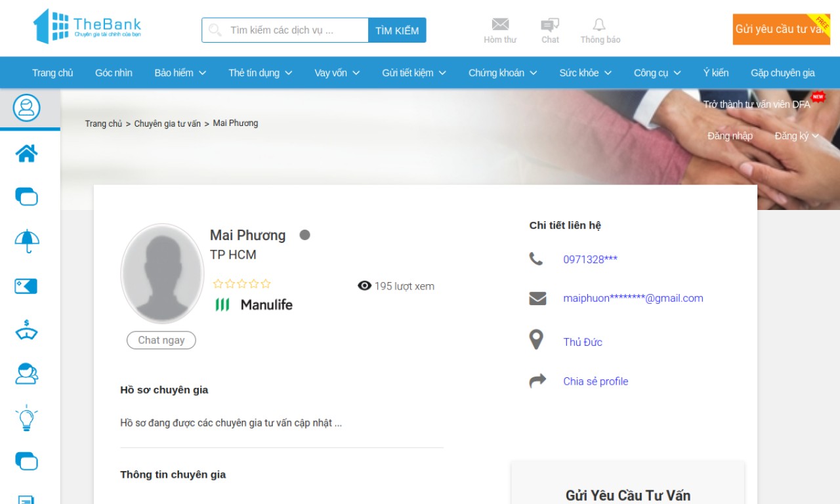Open the Chứng khoán menu
Image resolution: width=840 pixels, height=504 pixels.
point(503,73)
